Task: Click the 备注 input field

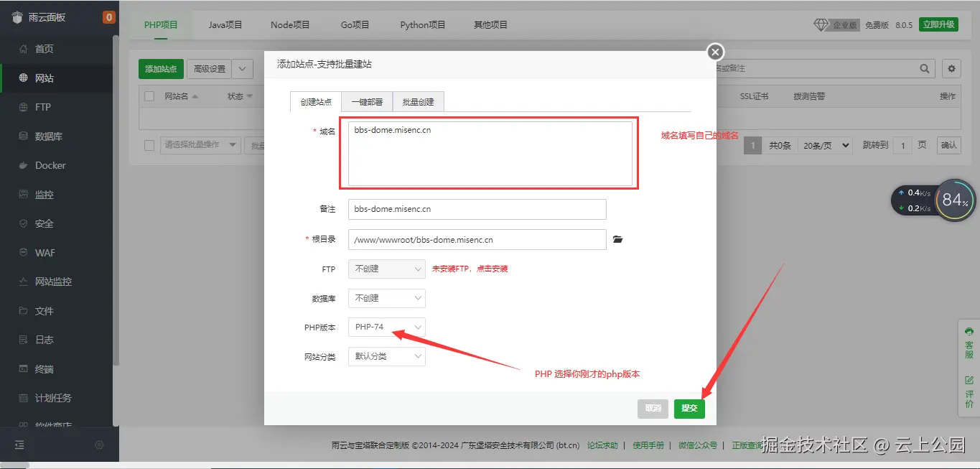Action: click(477, 210)
